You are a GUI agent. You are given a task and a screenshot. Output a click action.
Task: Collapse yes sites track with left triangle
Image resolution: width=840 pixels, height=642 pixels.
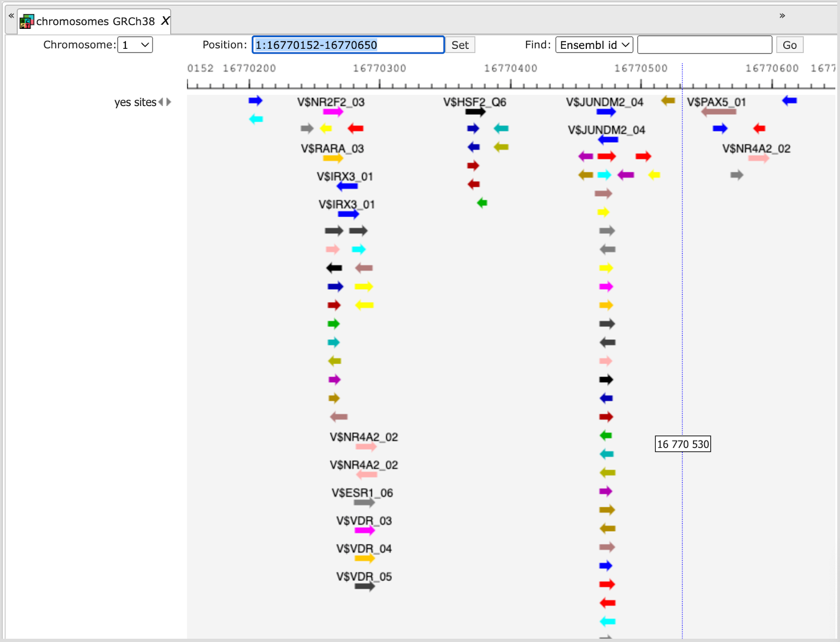coord(161,102)
